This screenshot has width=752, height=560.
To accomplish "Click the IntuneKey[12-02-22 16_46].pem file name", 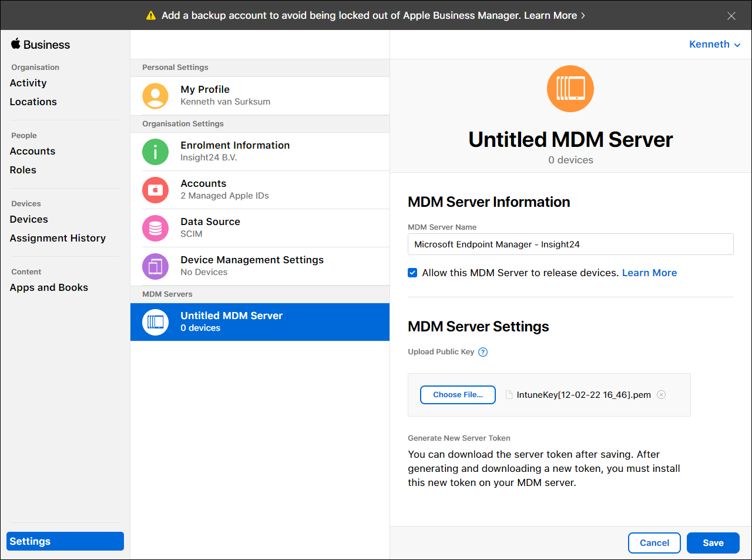I will pos(584,395).
